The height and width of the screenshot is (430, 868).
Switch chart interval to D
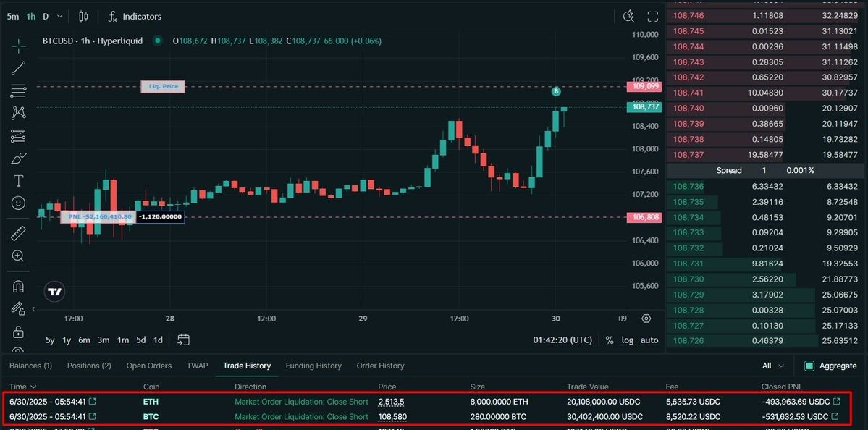pyautogui.click(x=46, y=17)
